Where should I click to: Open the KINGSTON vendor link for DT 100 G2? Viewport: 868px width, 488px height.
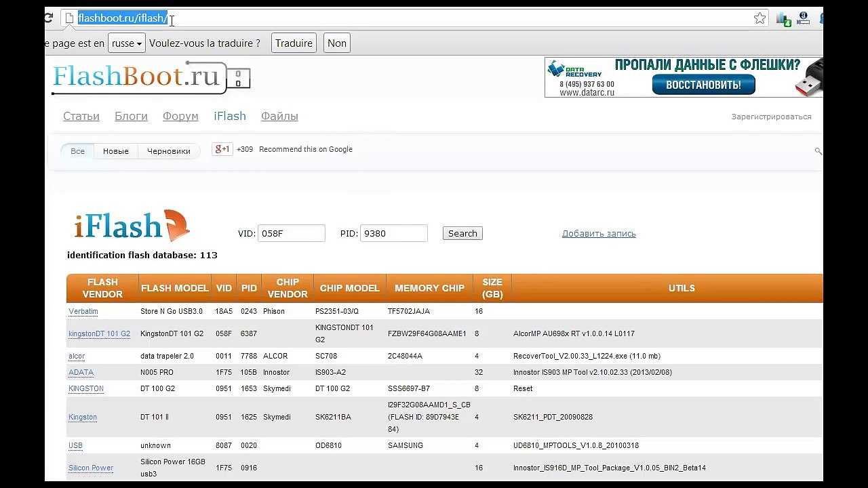pyautogui.click(x=86, y=388)
